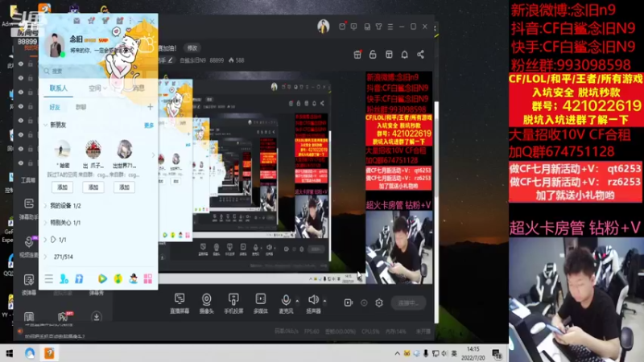
Task: Toggle visibility of the third source layer
Action: click(21, 93)
